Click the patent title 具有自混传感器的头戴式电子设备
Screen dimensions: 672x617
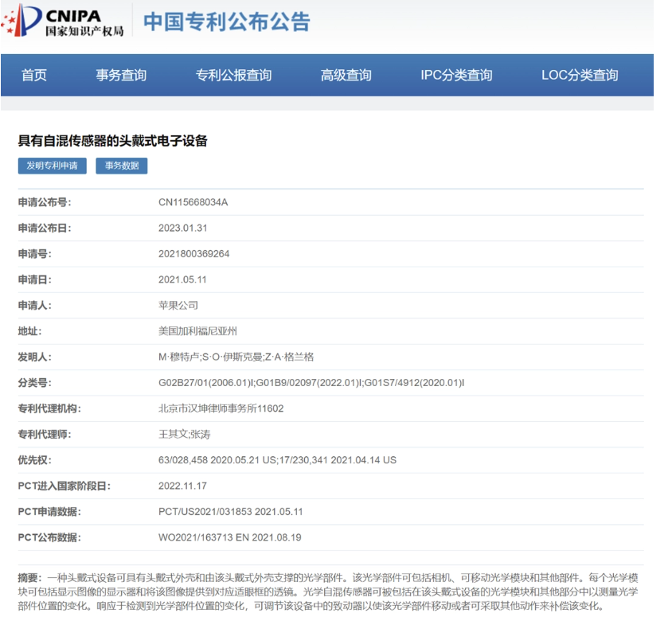tap(112, 141)
